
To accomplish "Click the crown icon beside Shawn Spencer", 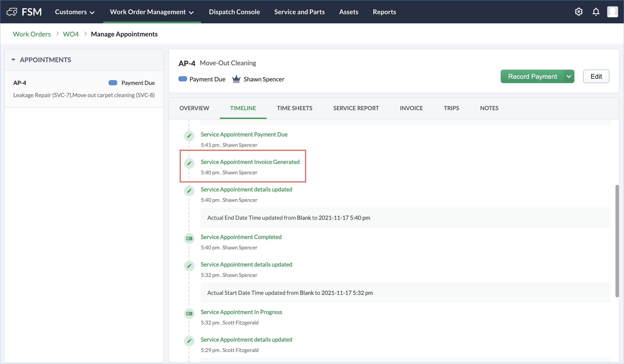I will 236,79.
